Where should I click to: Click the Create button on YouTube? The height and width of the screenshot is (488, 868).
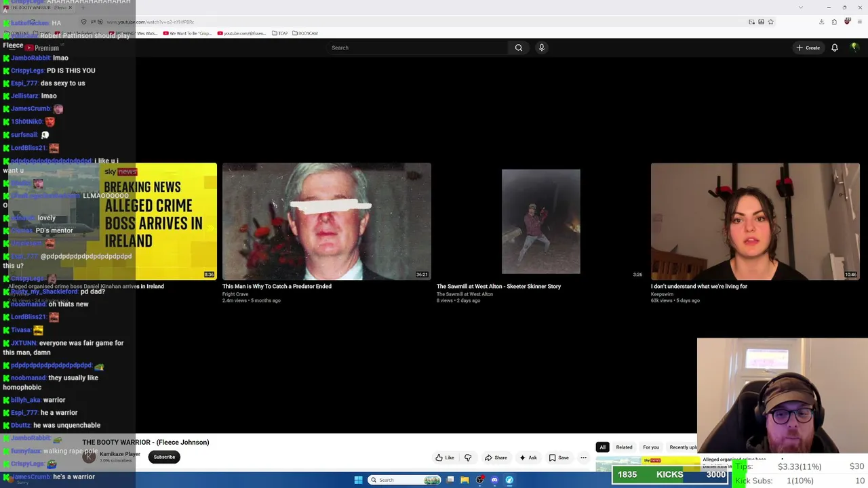(808, 47)
